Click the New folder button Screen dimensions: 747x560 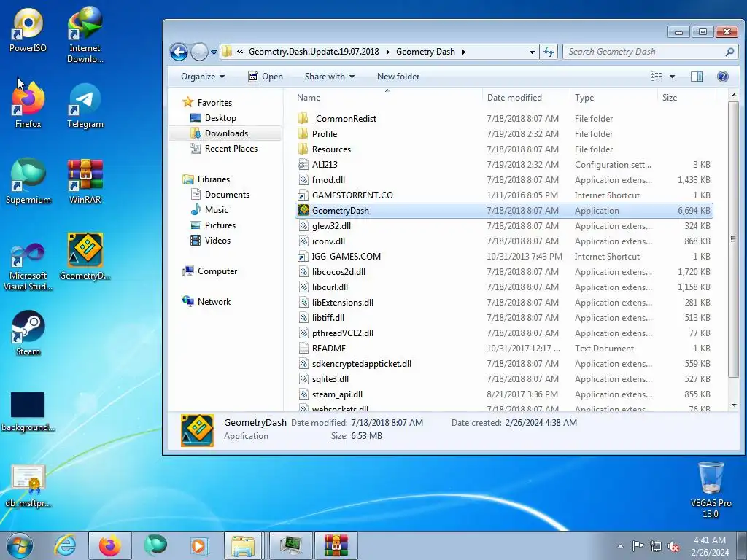[398, 76]
